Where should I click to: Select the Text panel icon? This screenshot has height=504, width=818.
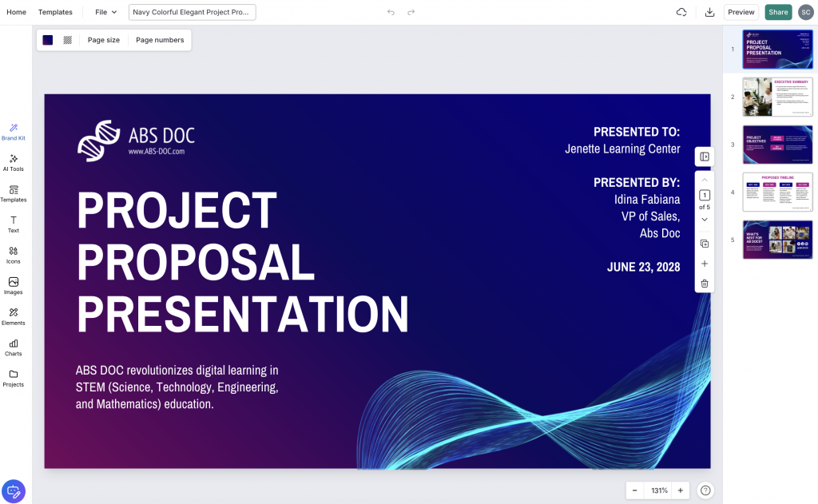click(x=13, y=225)
